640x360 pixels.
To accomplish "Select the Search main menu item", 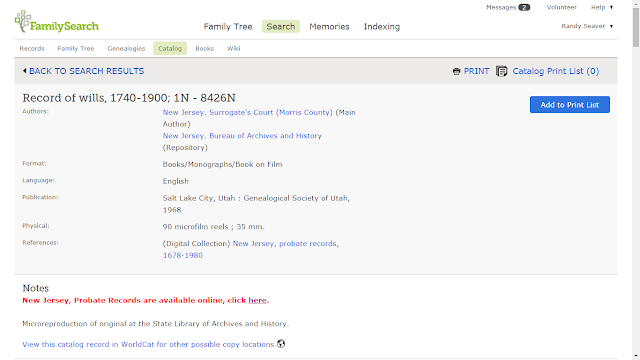I will [x=281, y=27].
